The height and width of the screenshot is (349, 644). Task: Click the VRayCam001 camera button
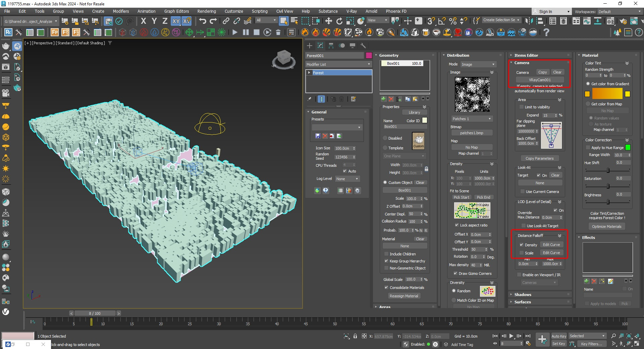[540, 80]
